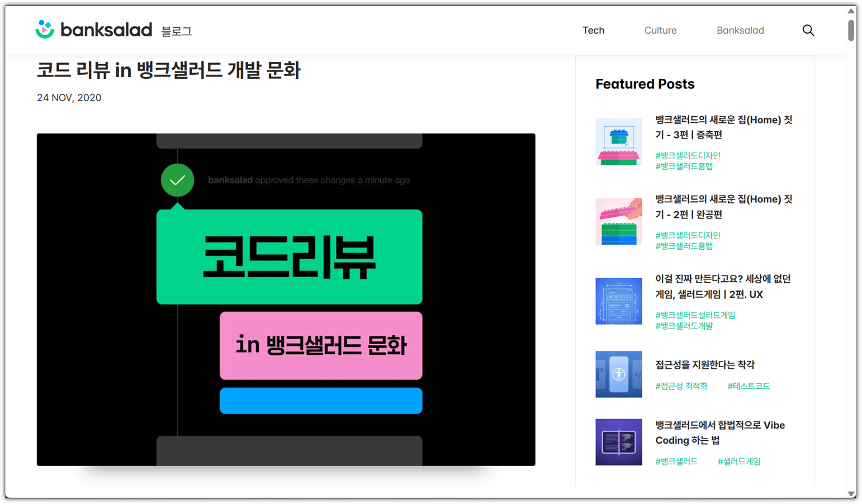This screenshot has width=862, height=504.
Task: Click the 블로그 label beside the logo
Action: [176, 31]
